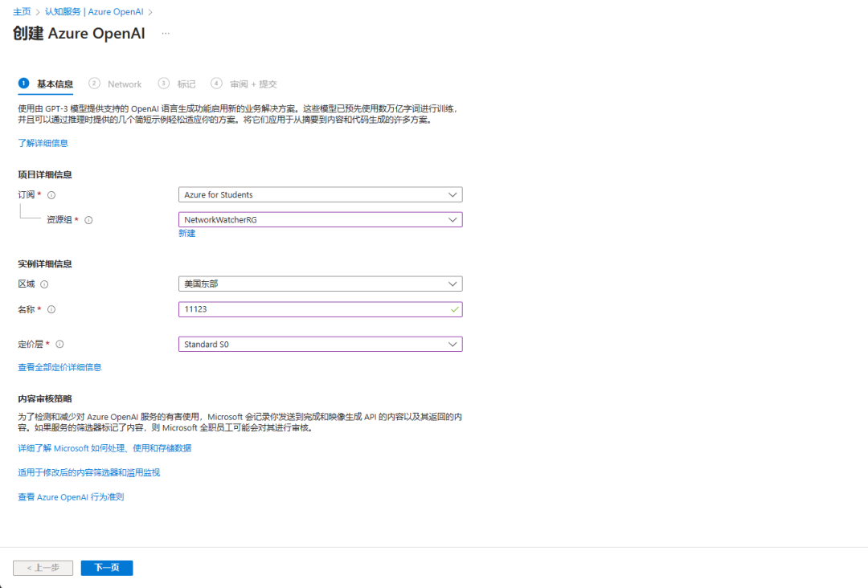
Task: Switch to the Network tab
Action: click(125, 84)
